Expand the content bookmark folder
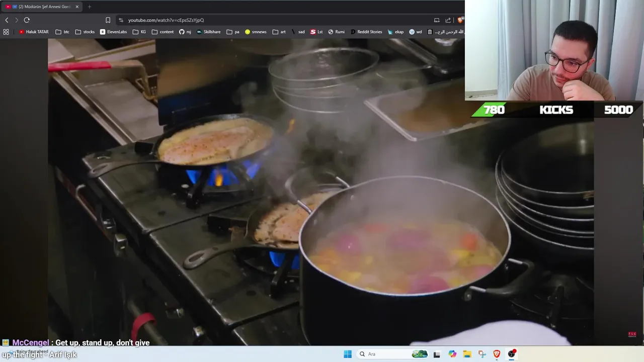Image resolution: width=644 pixels, height=362 pixels. (x=163, y=32)
